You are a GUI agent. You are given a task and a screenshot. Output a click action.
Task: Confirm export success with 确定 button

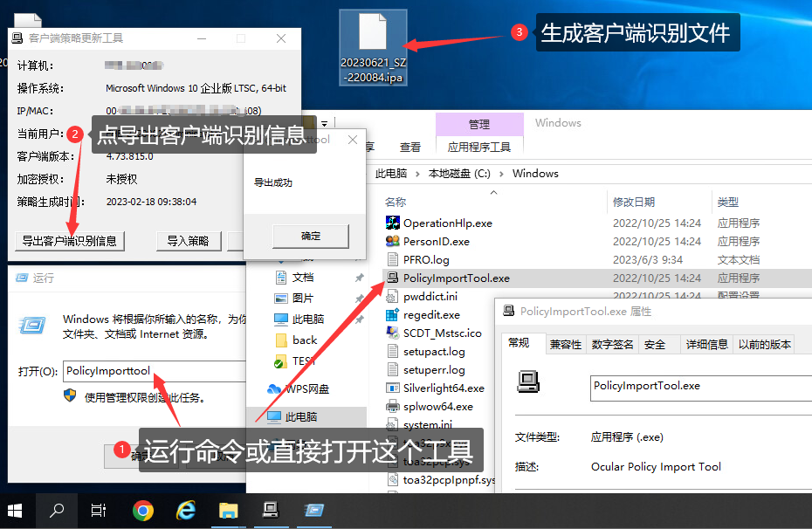[x=311, y=237]
